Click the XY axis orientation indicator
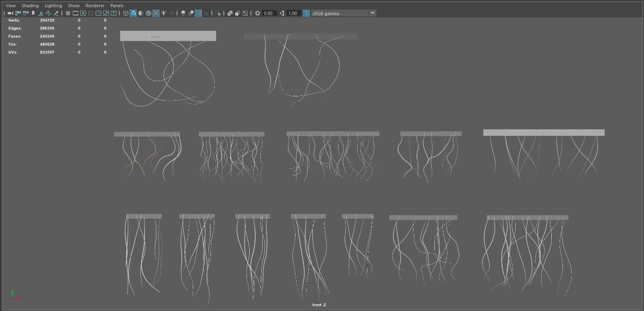Viewport: 644px width, 311px height. (15, 295)
